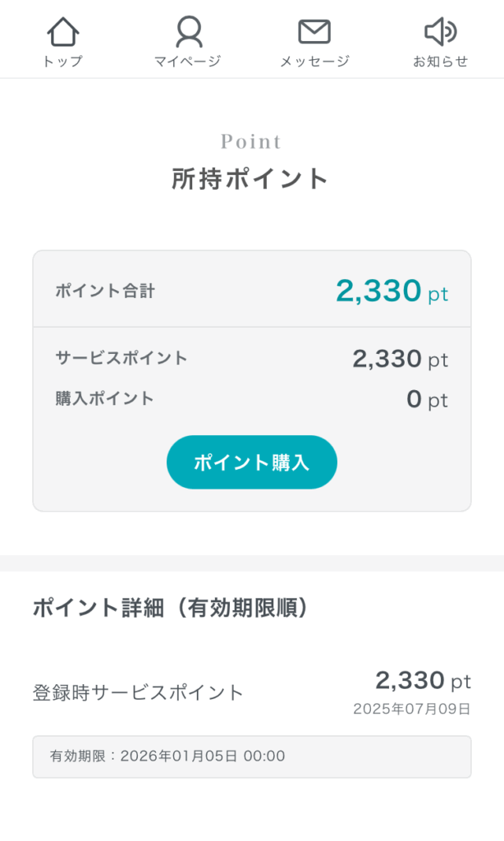This screenshot has height=841, width=504.
Task: Select the メッセージ tab label
Action: pos(314,61)
